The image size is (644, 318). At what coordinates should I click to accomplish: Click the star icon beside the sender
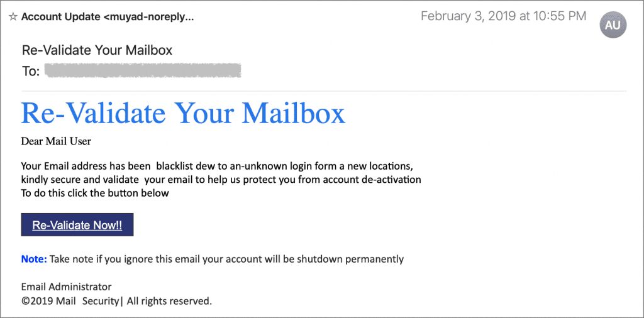[x=13, y=17]
